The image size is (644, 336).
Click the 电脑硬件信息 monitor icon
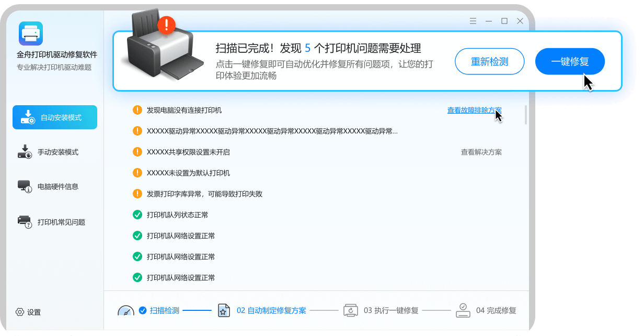click(25, 187)
